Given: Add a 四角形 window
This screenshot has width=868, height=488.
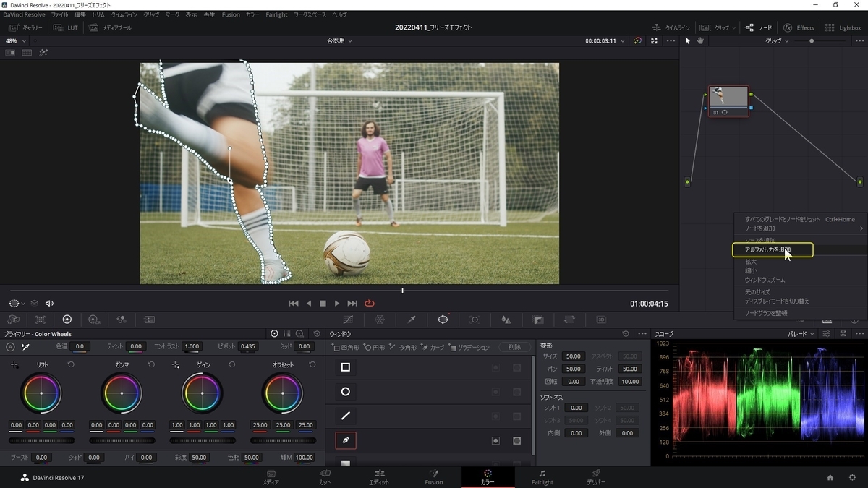Looking at the screenshot, I should [346, 348].
